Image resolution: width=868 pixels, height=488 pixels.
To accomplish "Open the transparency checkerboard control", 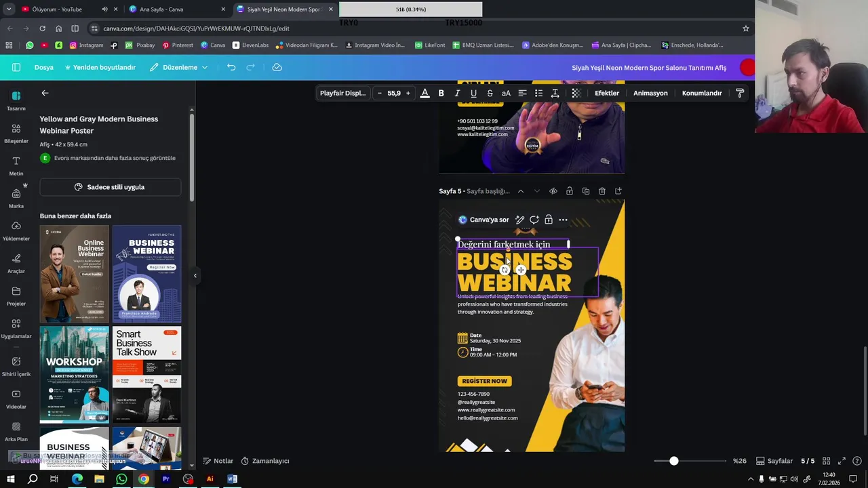I will pyautogui.click(x=576, y=93).
